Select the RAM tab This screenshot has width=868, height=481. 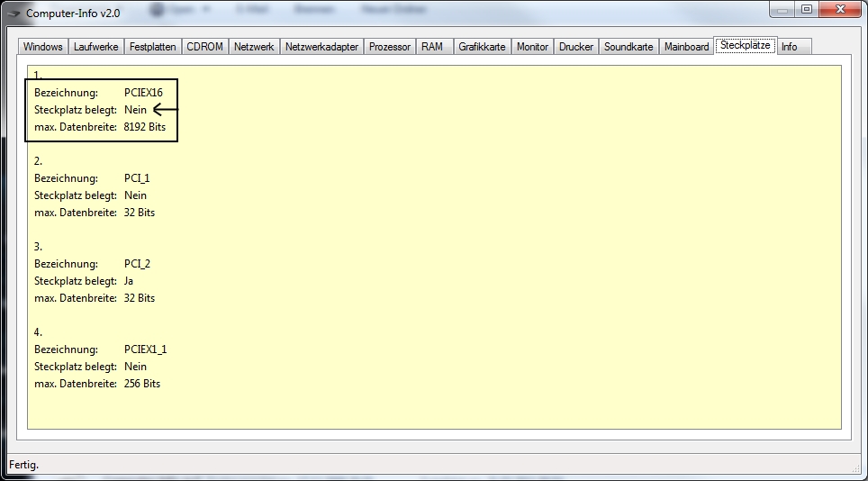[x=432, y=47]
